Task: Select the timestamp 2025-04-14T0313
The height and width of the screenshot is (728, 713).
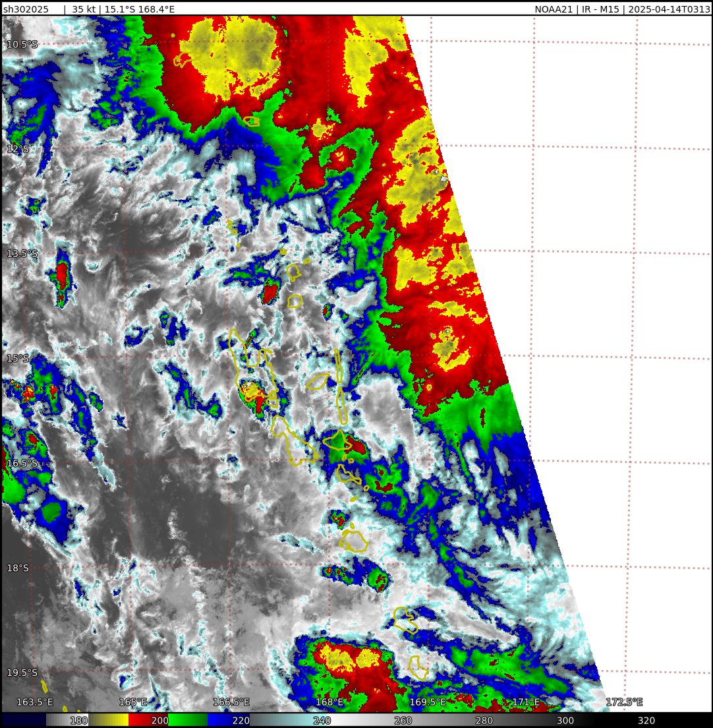Action: pyautogui.click(x=670, y=9)
